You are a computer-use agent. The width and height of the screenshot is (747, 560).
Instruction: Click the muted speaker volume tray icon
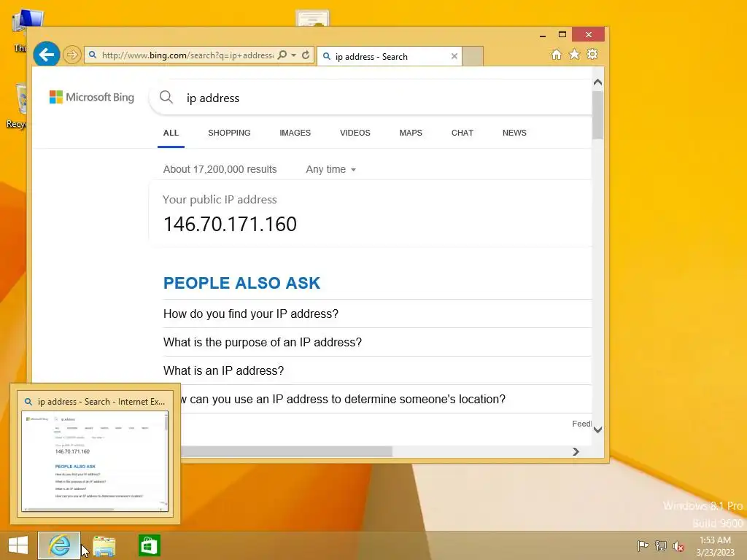pyautogui.click(x=678, y=545)
